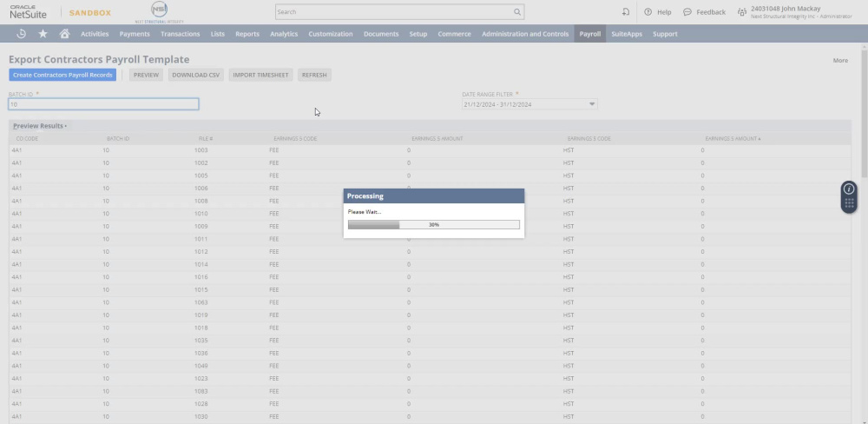Click file number 1003 cell
868x424 pixels.
pyautogui.click(x=201, y=150)
